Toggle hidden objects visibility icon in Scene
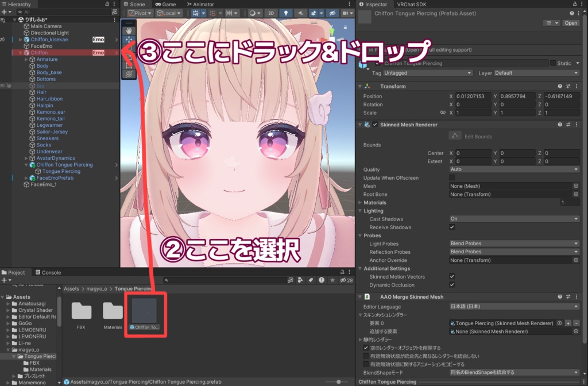The height and width of the screenshot is (386, 588). point(332,13)
